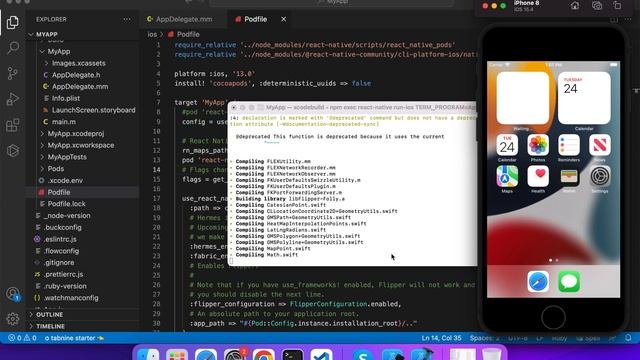Open AppDelegate.mm in file tree

pos(80,87)
